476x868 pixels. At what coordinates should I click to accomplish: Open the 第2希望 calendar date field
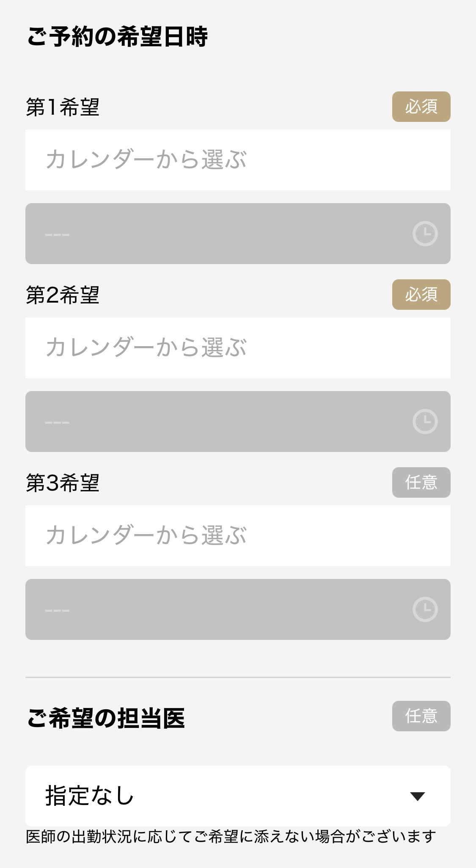tap(238, 348)
